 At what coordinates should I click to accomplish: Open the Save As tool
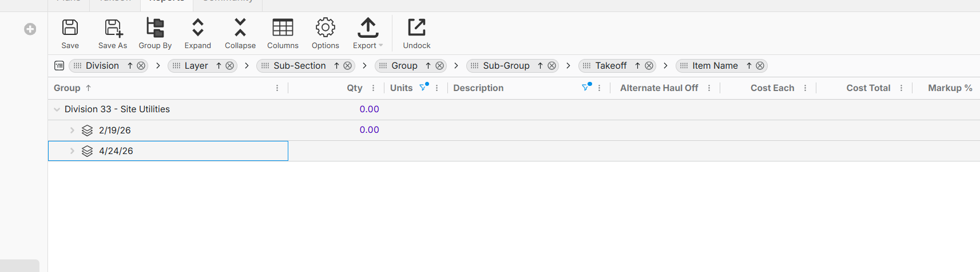pos(113,27)
